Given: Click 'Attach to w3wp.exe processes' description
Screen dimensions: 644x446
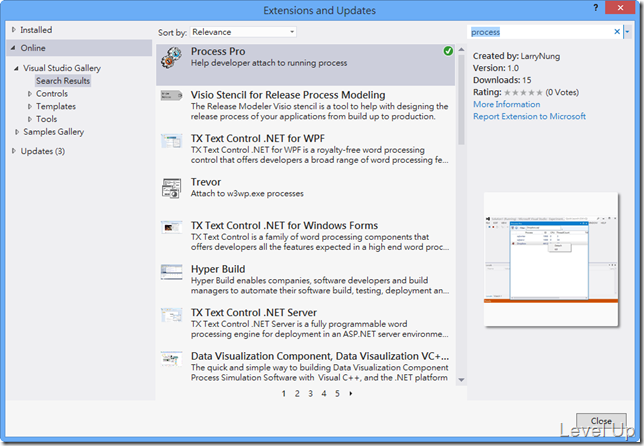Looking at the screenshot, I should [x=247, y=193].
